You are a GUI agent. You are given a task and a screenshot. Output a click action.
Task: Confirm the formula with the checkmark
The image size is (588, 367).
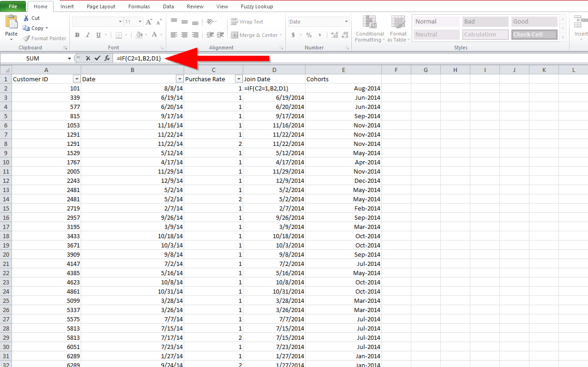[x=97, y=58]
